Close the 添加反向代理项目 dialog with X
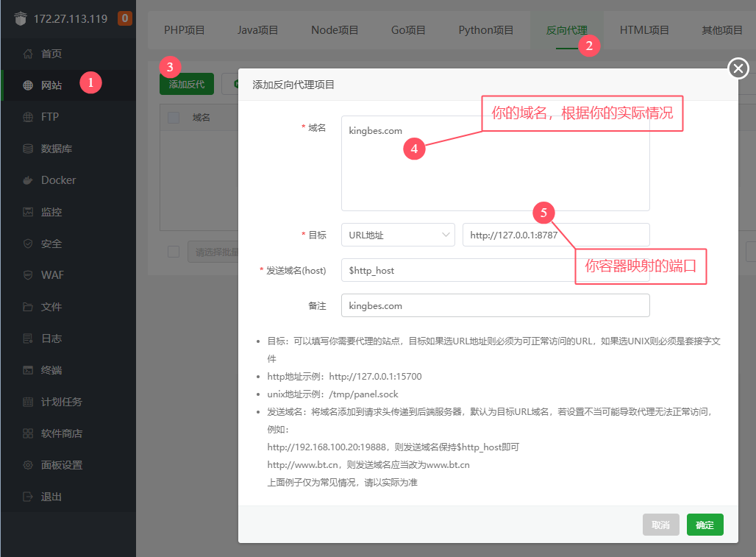The image size is (756, 557). click(x=738, y=68)
